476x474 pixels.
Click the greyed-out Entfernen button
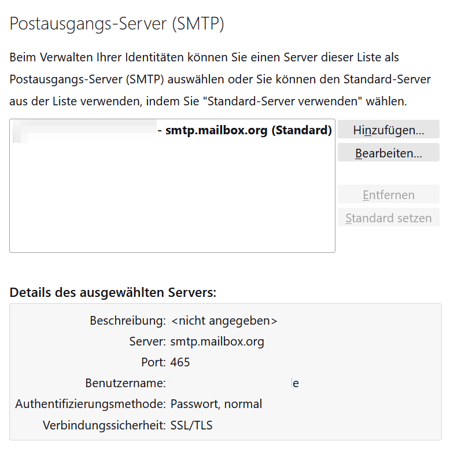pyautogui.click(x=388, y=195)
